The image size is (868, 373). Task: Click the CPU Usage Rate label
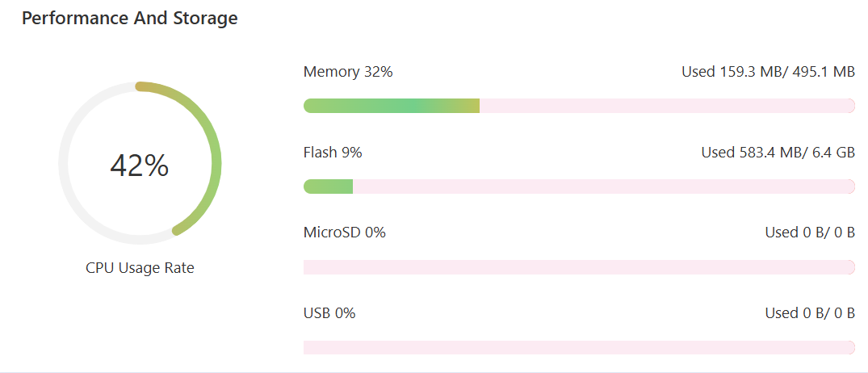pos(140,268)
